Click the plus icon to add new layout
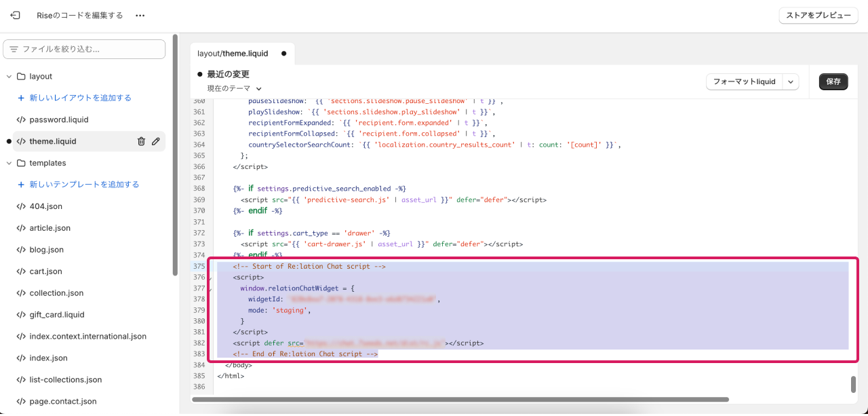The image size is (868, 416). 20,98
